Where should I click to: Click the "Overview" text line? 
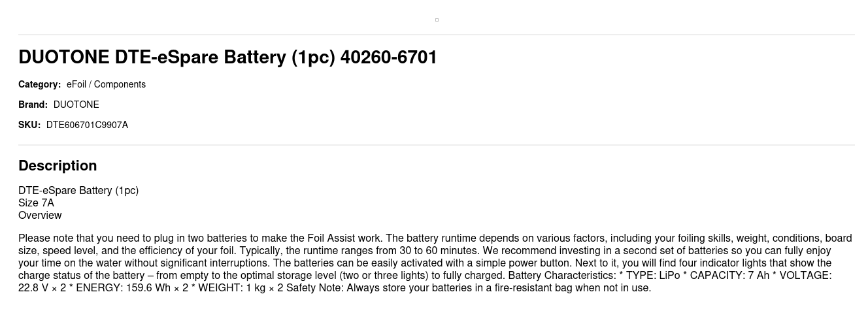pos(40,216)
